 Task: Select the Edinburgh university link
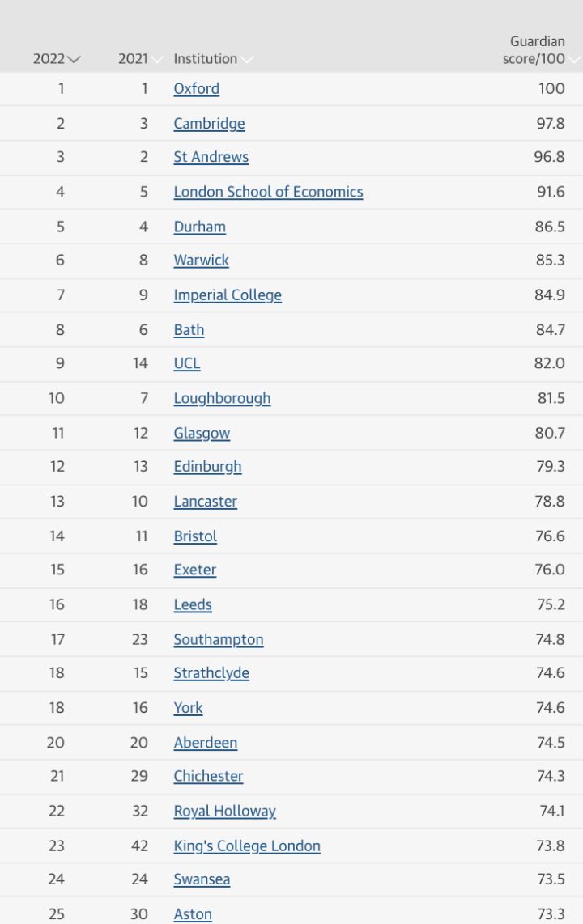207,467
